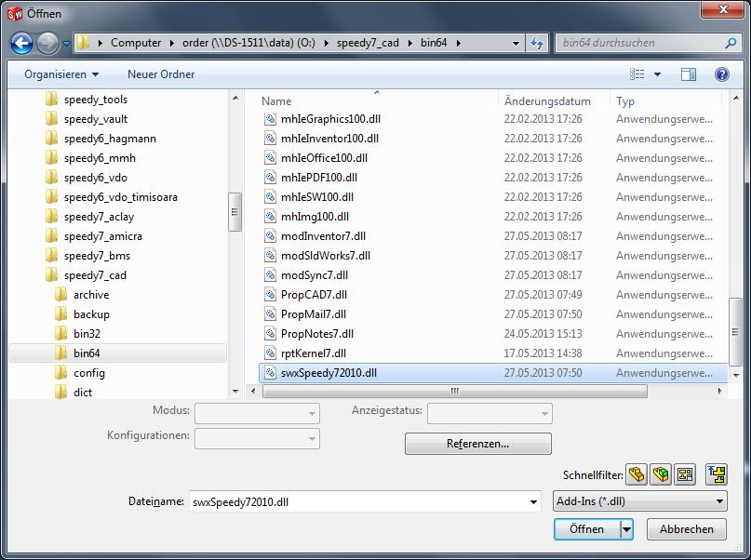
Task: Click the Referenzen... button
Action: 477,444
